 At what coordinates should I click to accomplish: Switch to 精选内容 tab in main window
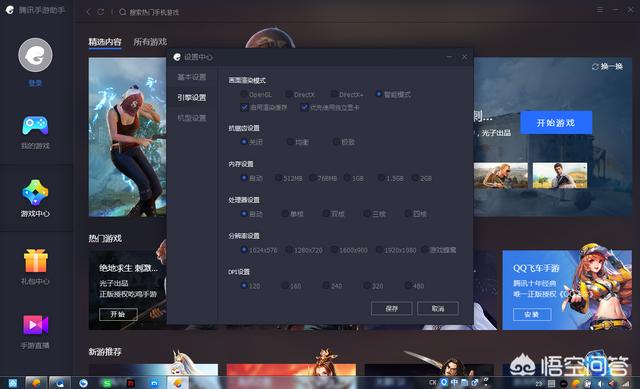click(x=105, y=42)
